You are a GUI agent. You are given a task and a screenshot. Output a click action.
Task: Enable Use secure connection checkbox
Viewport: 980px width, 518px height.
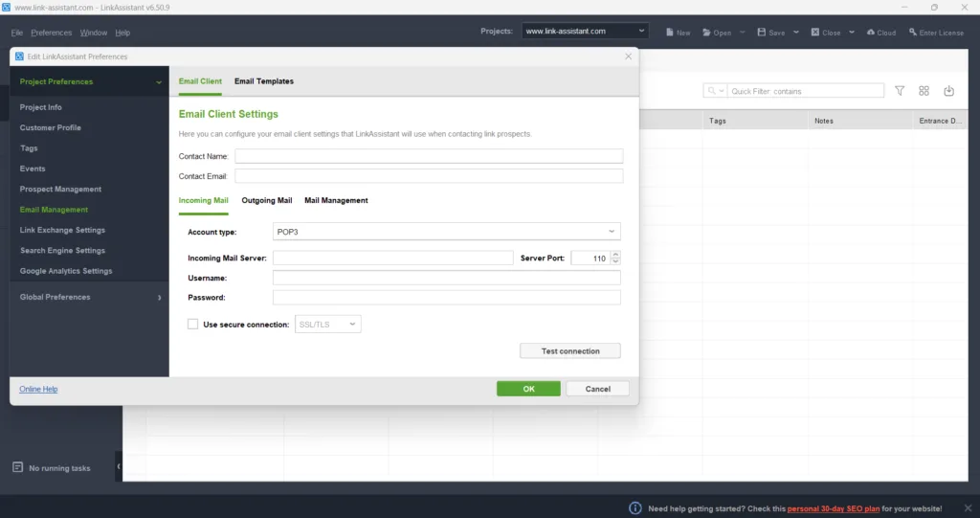192,324
